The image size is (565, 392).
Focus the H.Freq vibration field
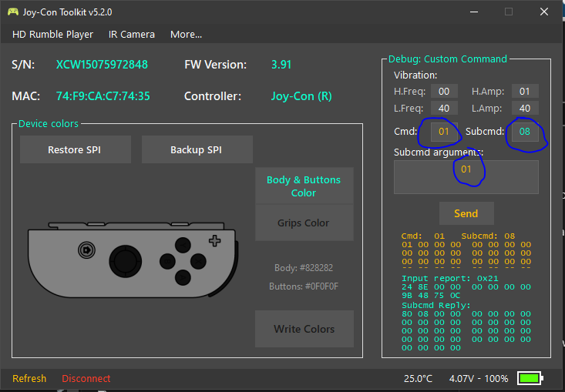(x=444, y=91)
